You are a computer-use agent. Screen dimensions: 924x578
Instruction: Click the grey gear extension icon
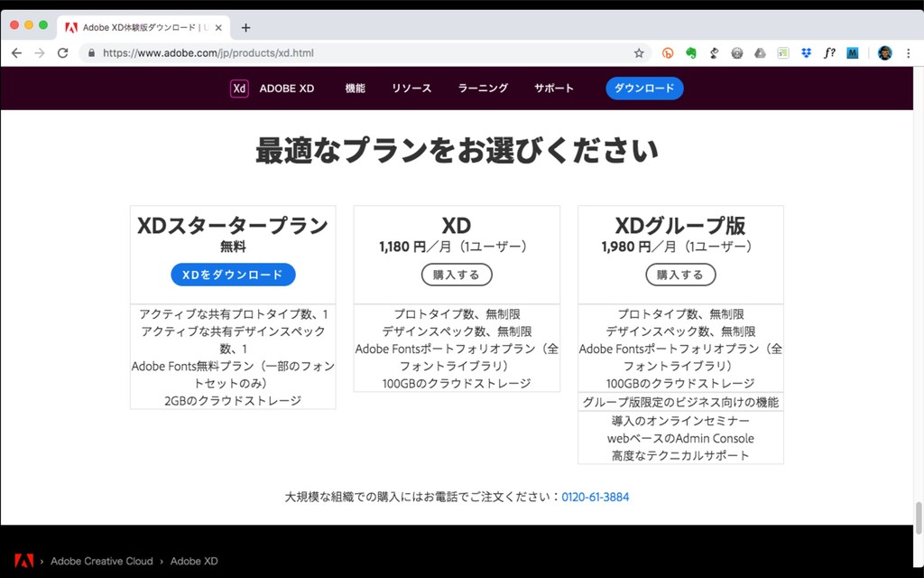tap(736, 53)
